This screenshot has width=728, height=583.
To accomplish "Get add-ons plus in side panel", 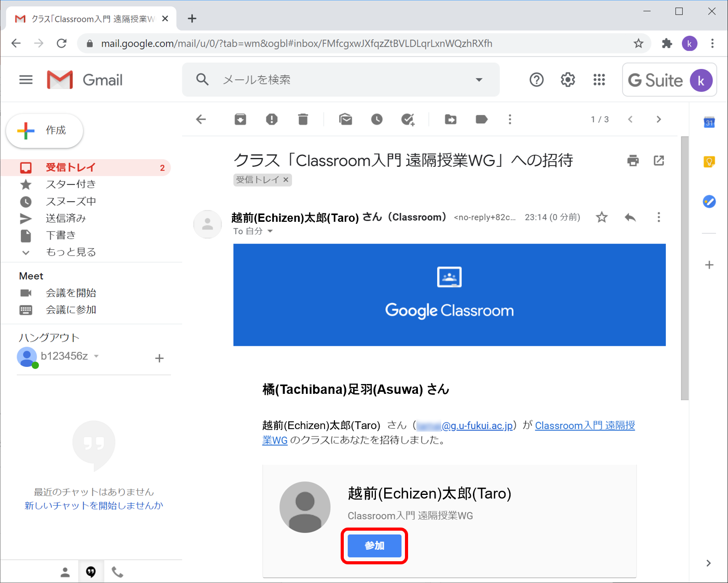I will [709, 265].
